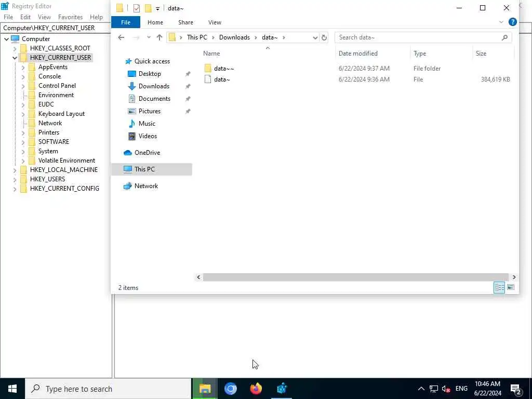This screenshot has height=399, width=532.
Task: Click the horizontal scrollbar in Explorer
Action: (355, 277)
